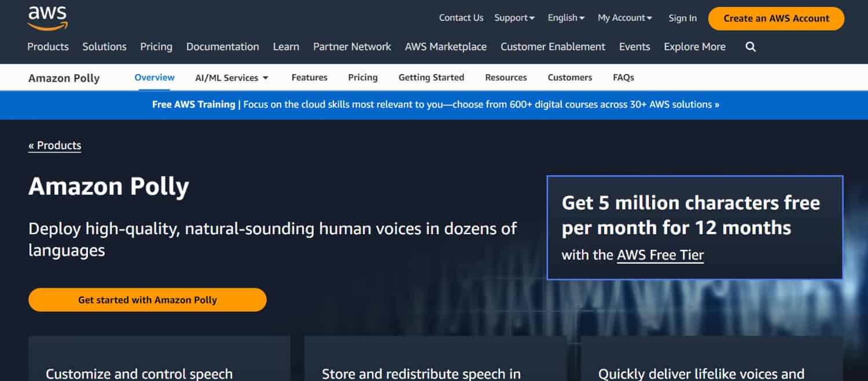Select the Customers tab
Screen dimensions: 868x381
570,77
